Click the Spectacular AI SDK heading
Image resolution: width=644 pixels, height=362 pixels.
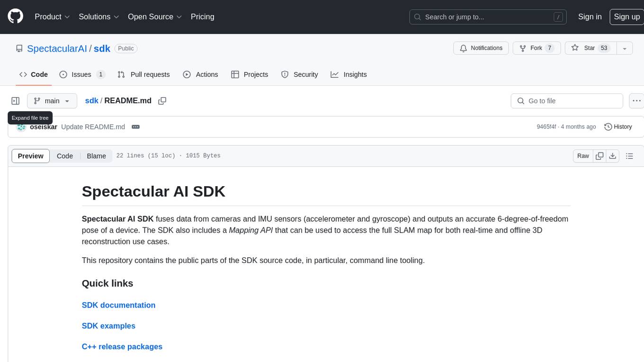pos(153,191)
